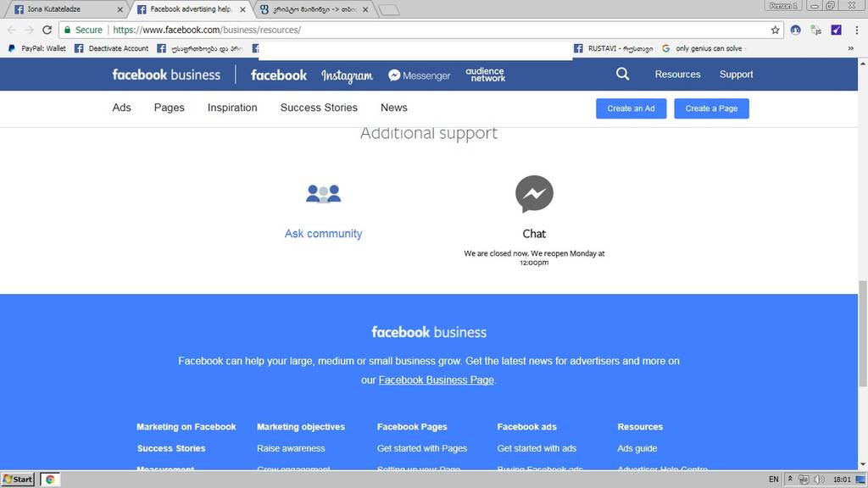Open the Windows Start menu
Image resolution: width=868 pixels, height=488 pixels.
pos(19,480)
